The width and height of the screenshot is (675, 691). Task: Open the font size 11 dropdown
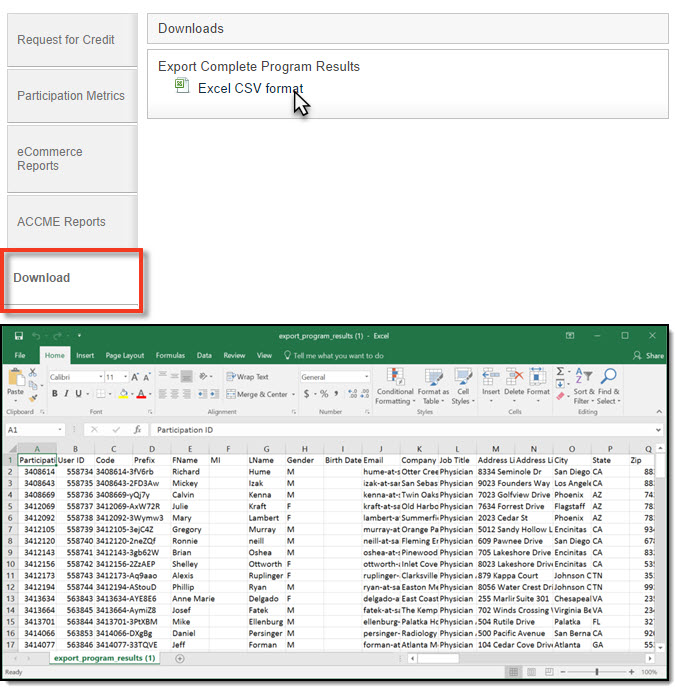tap(126, 377)
